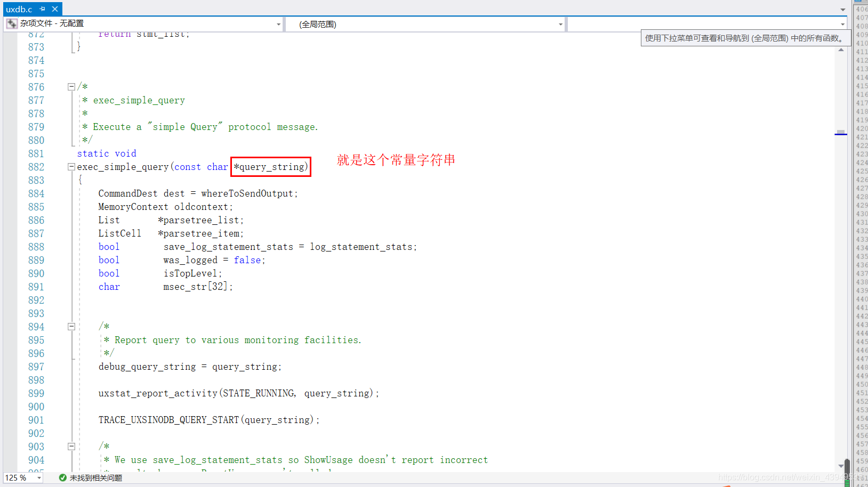Click the MemoryContext oldcontext declaration
Screen dimensions: 868x487
pos(165,207)
